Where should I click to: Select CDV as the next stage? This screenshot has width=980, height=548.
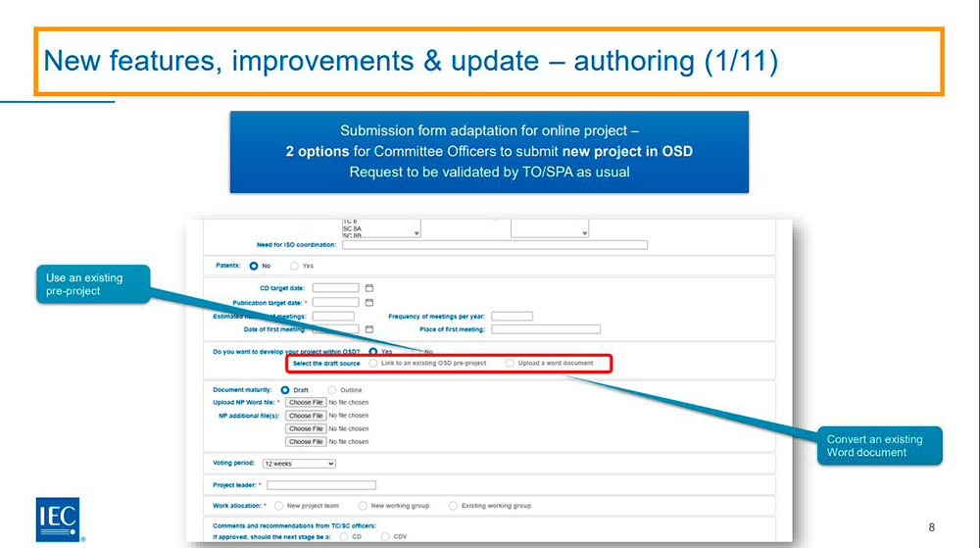(x=385, y=536)
